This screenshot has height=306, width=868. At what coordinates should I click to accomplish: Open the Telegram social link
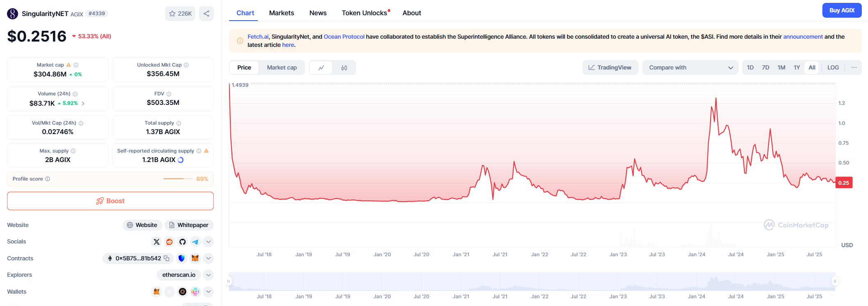click(x=195, y=242)
